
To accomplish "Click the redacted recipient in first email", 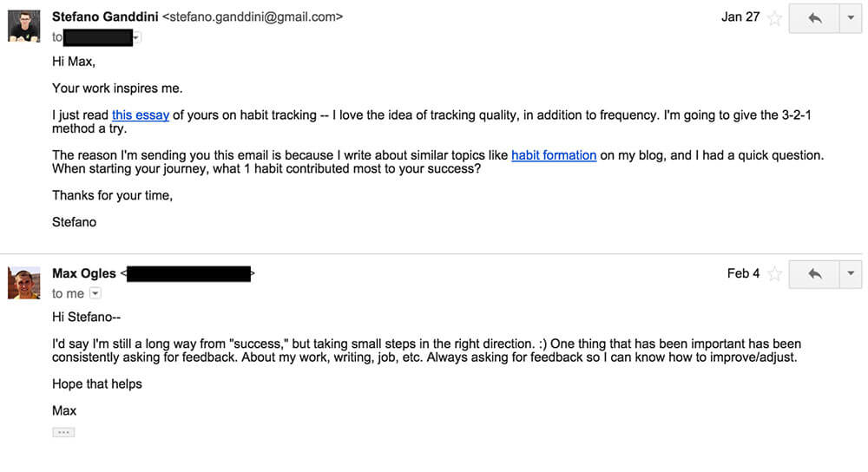I will coord(98,37).
